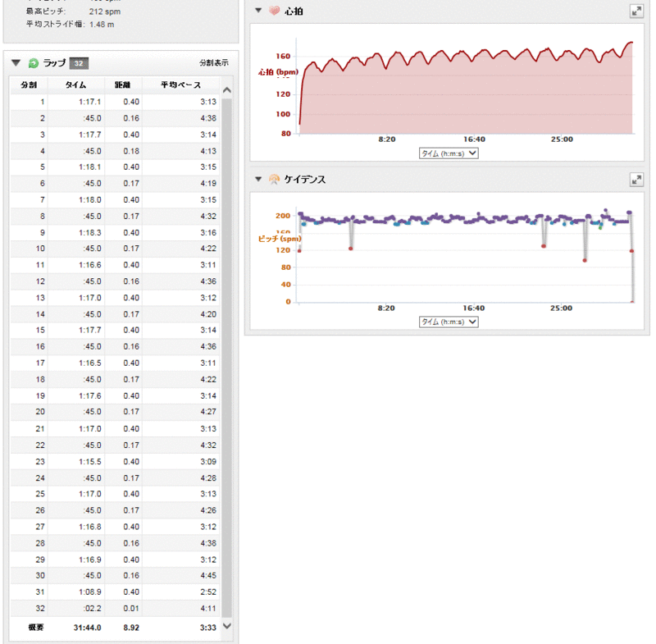The height and width of the screenshot is (644, 656).
Task: Click the 分割表示 link
Action: tap(213, 63)
